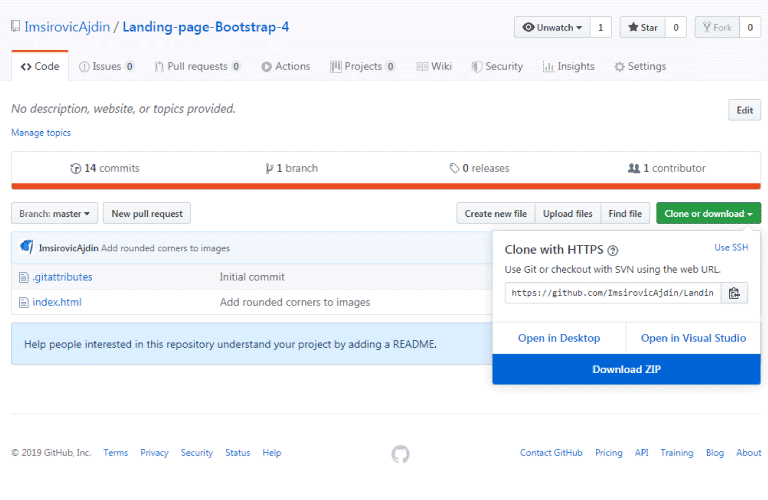Click the Manage topics link
768x500 pixels.
pos(41,133)
